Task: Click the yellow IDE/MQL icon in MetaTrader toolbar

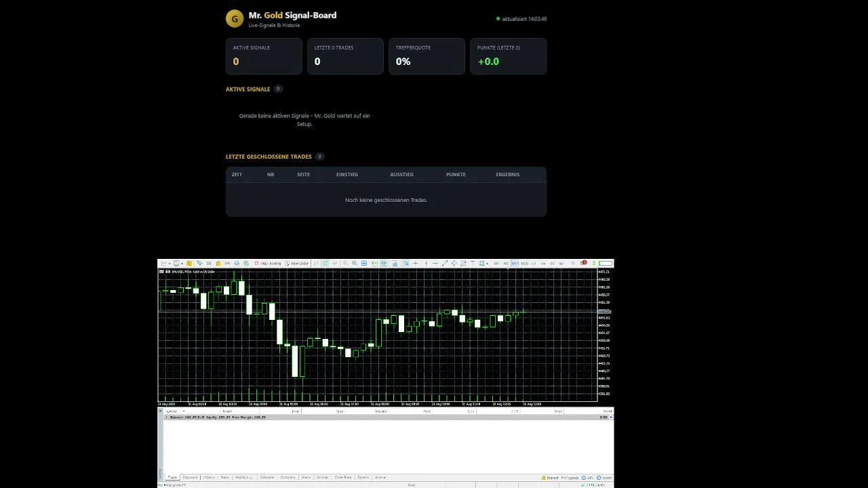Action: 189,263
